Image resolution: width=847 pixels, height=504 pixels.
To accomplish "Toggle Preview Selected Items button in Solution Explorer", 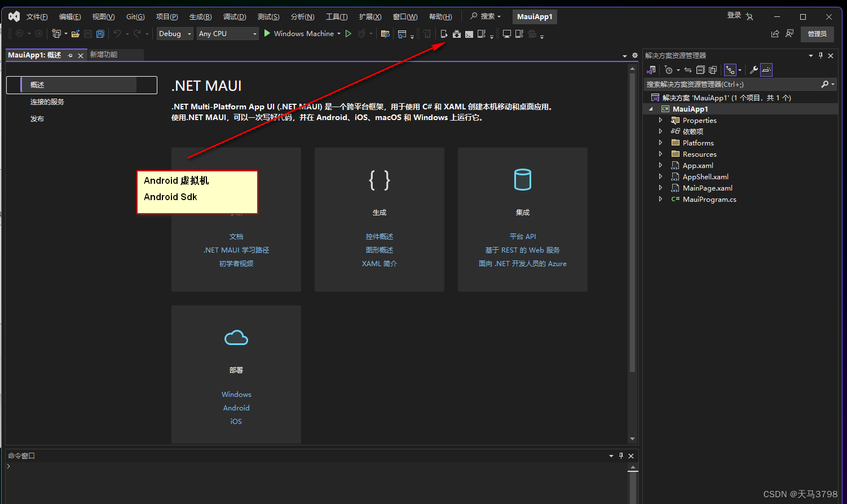I will click(x=766, y=70).
